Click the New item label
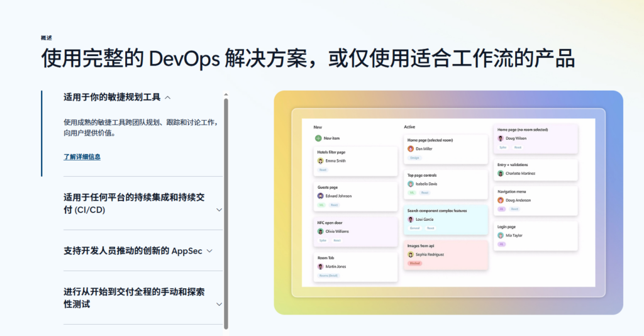 coord(331,138)
